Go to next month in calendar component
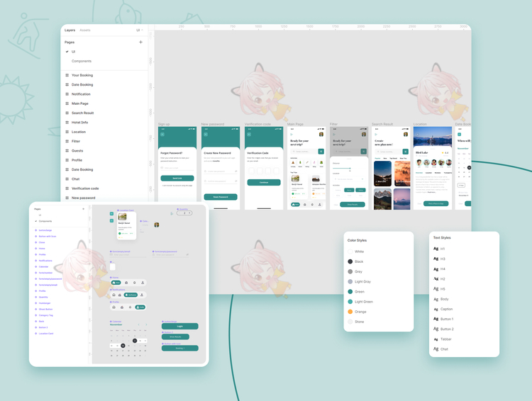Image resolution: width=532 pixels, height=401 pixels. [x=146, y=324]
